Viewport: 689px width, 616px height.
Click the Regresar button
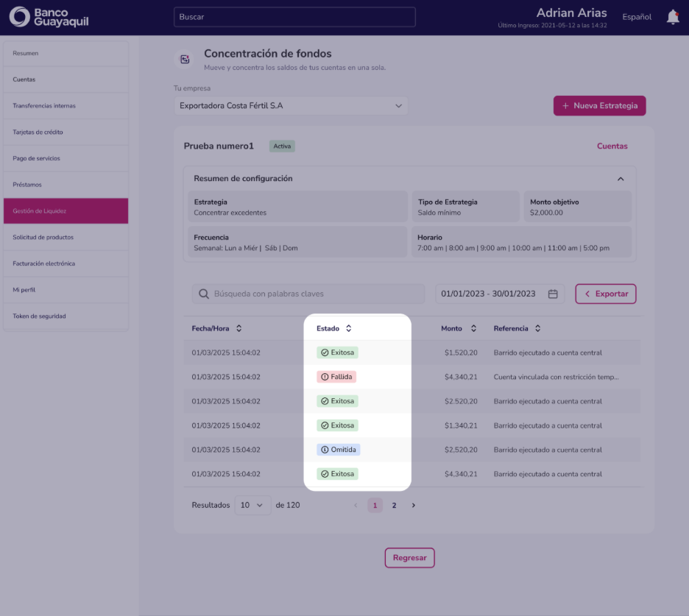[x=409, y=558]
